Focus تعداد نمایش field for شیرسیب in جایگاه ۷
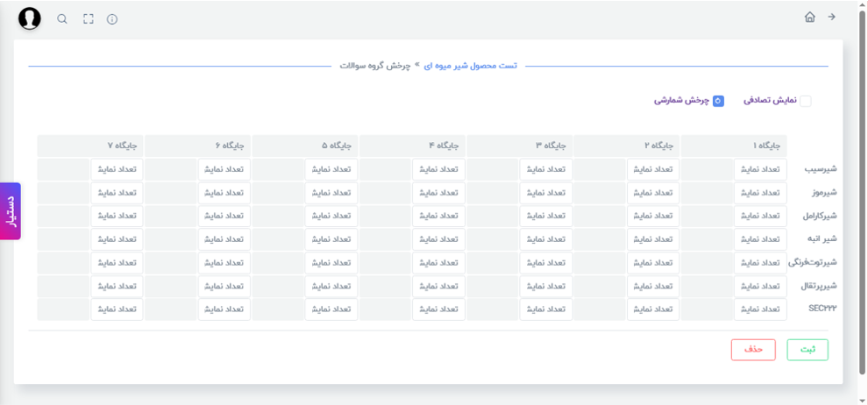 [117, 169]
